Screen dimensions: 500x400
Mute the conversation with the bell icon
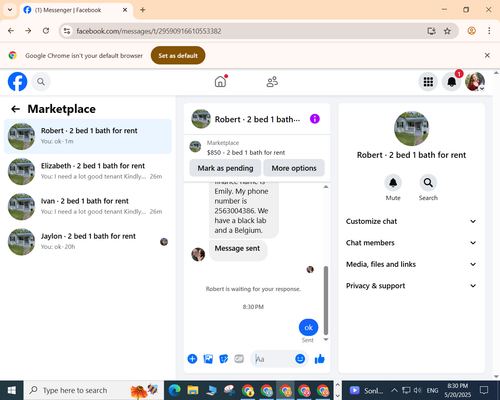(393, 183)
